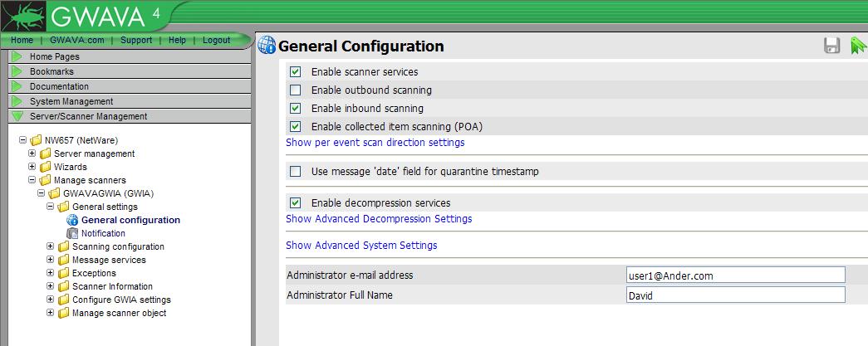Toggle Enable decompression services checkbox
Screen dimensions: 868x346
(296, 202)
